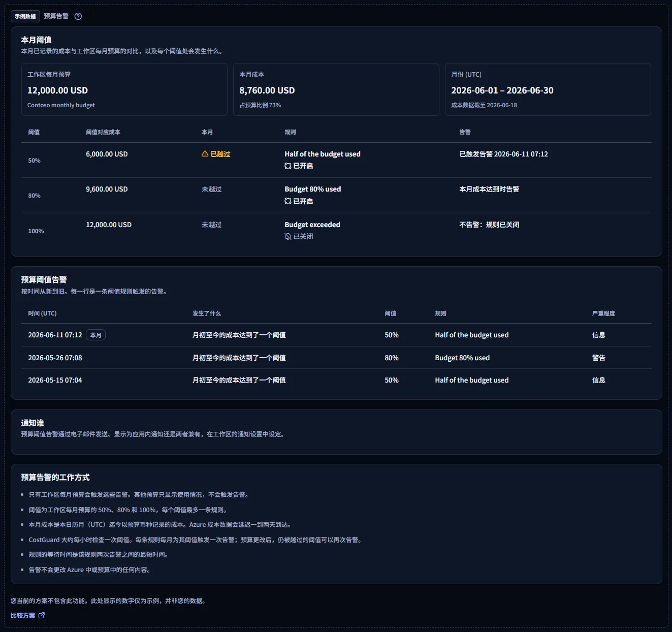Image resolution: width=672 pixels, height=632 pixels.
Task: Click the muted bell icon under Budget exceeded
Action: pos(288,237)
